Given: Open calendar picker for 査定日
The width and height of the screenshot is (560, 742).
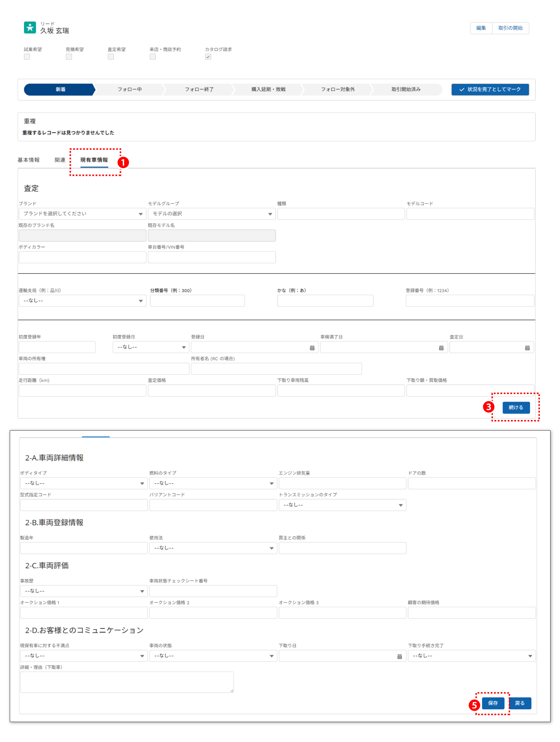Looking at the screenshot, I should point(527,348).
